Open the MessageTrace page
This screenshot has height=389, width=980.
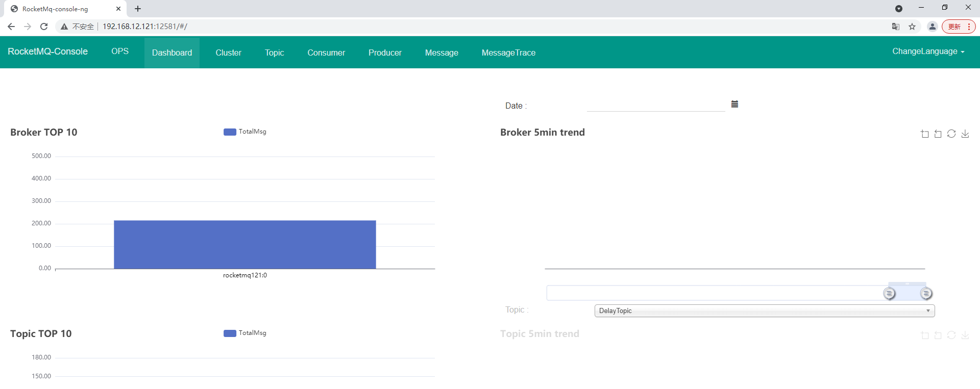(508, 53)
